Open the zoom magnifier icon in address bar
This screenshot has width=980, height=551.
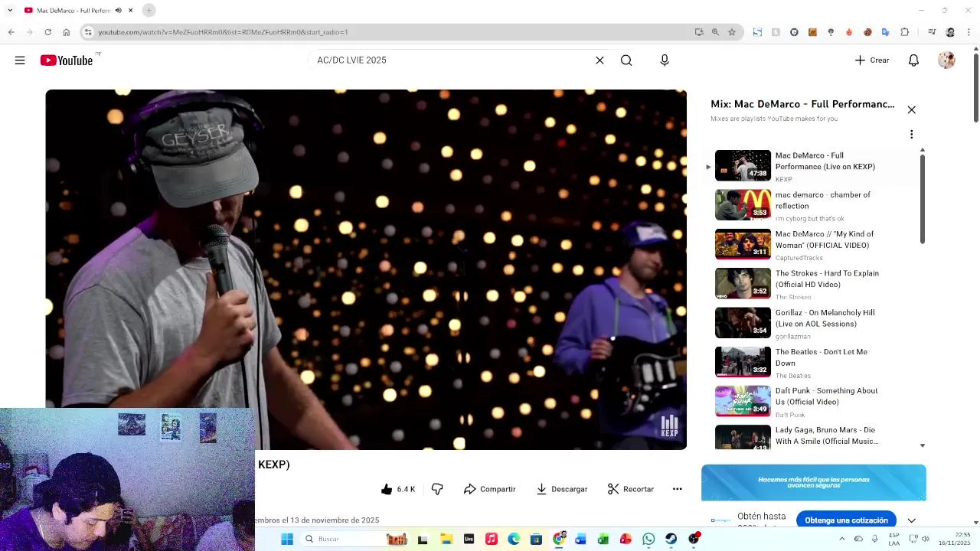715,32
